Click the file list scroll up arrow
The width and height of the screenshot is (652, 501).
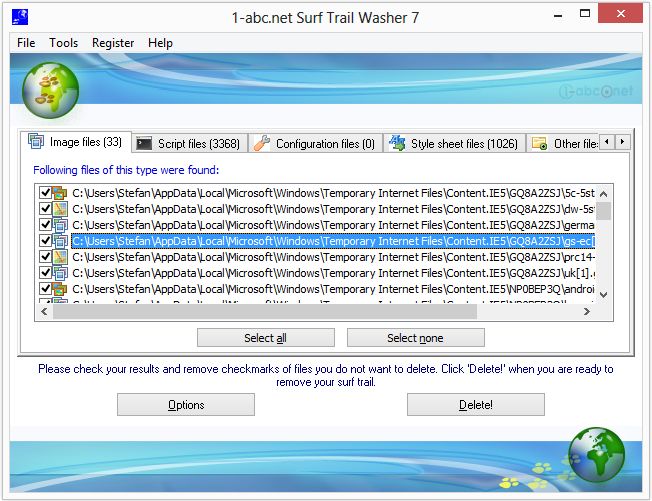pos(604,194)
